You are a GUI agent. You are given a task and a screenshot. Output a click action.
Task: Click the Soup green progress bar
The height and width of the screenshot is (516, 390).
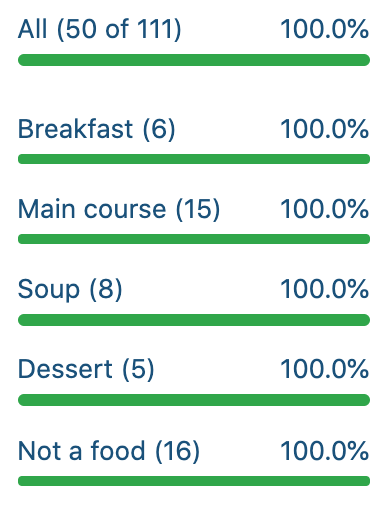194,320
